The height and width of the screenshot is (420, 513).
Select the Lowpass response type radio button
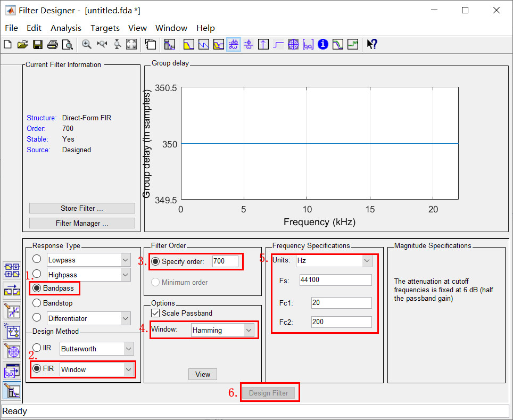pos(37,259)
